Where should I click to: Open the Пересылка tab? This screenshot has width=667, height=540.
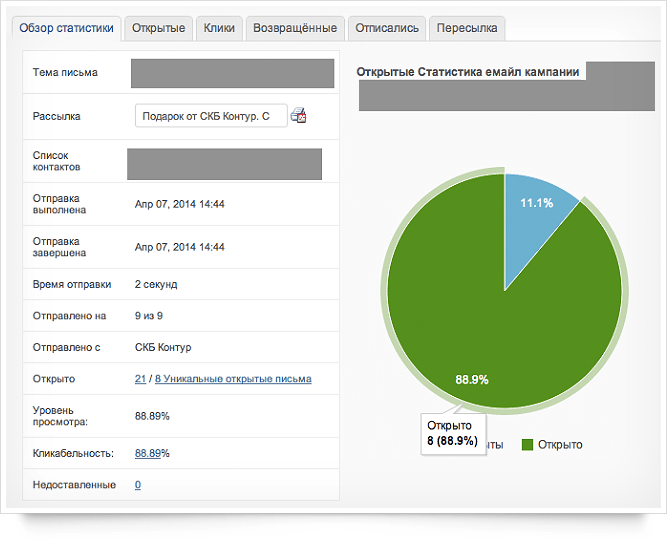(467, 29)
